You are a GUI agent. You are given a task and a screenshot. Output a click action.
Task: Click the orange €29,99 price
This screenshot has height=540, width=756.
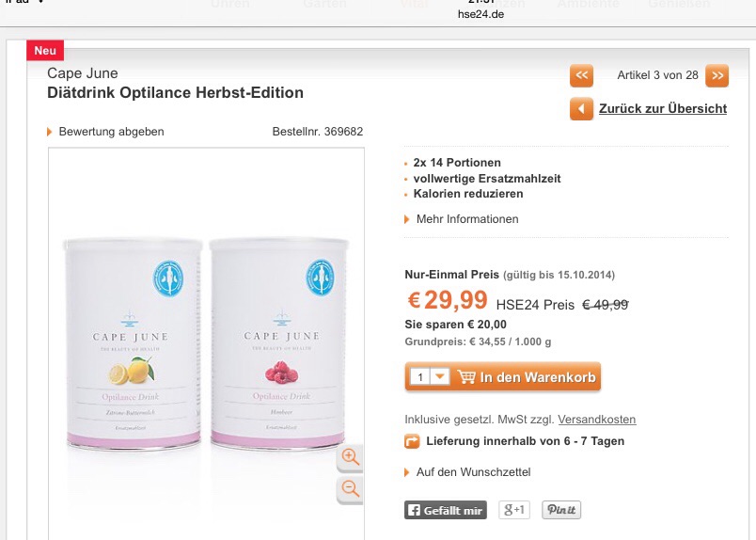pyautogui.click(x=448, y=301)
